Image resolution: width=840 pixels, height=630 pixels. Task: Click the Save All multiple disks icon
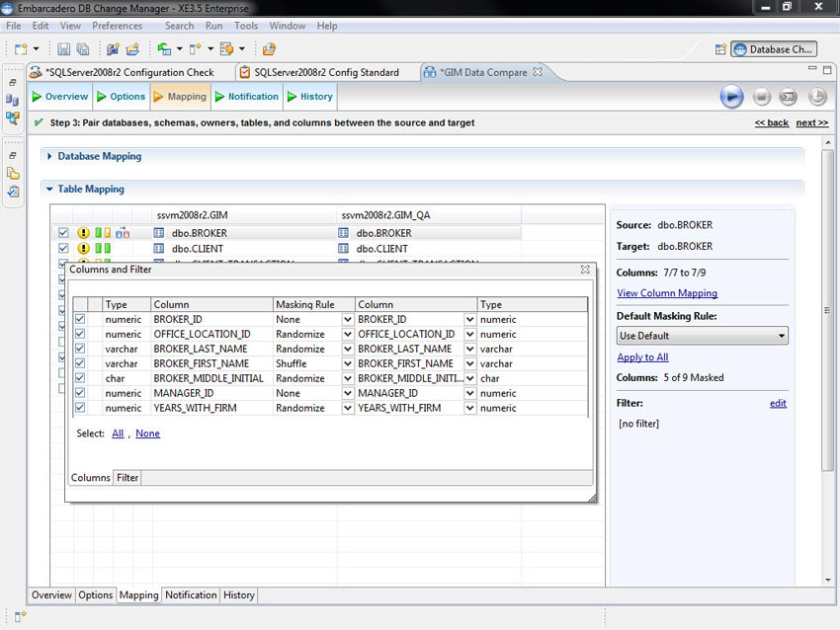point(83,49)
